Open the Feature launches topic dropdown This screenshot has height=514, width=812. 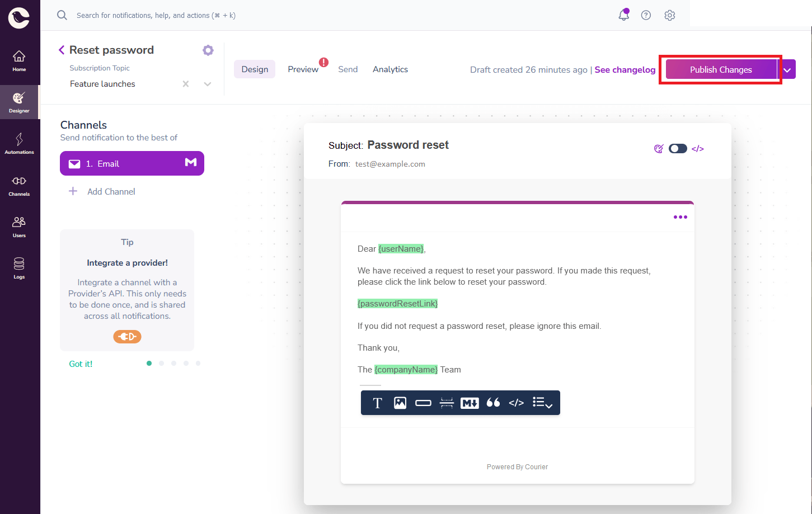coord(207,83)
